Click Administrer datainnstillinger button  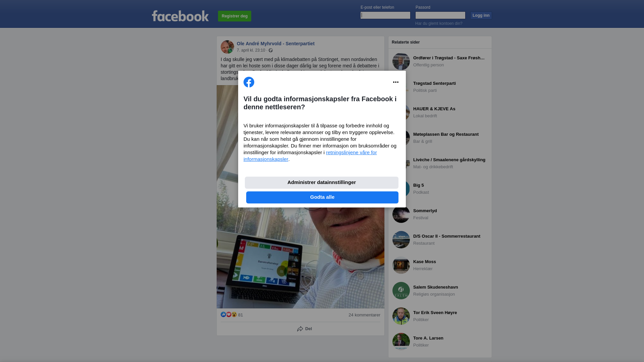pyautogui.click(x=322, y=183)
